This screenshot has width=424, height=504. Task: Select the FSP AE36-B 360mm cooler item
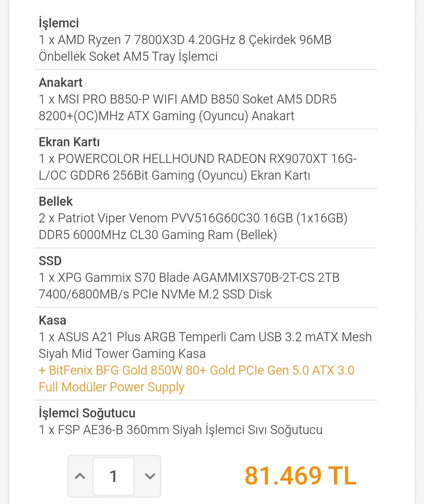point(181,430)
